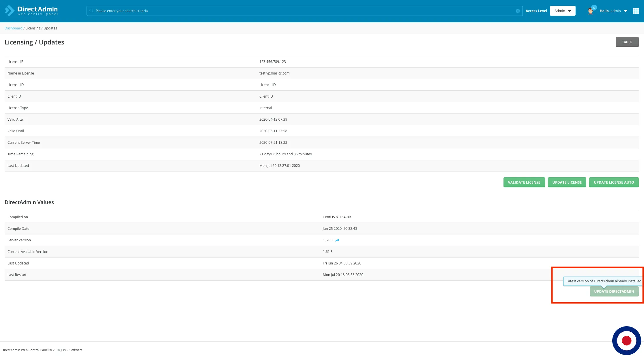This screenshot has width=644, height=358.
Task: Click the search magnifier icon
Action: [91, 11]
